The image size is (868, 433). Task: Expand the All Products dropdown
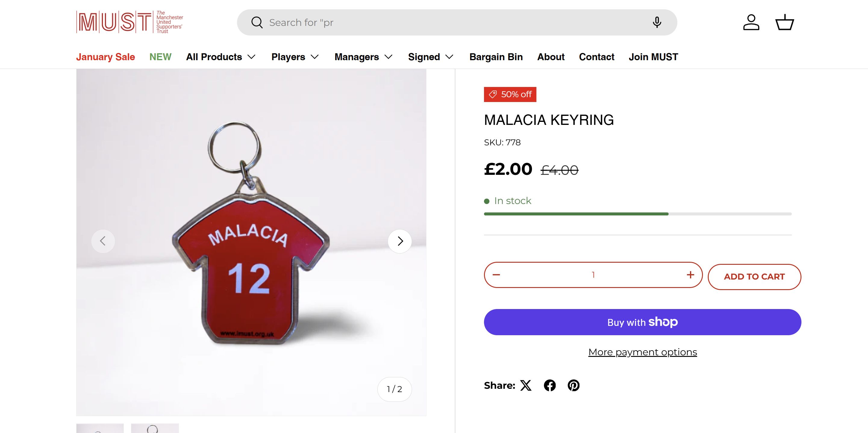pyautogui.click(x=221, y=57)
